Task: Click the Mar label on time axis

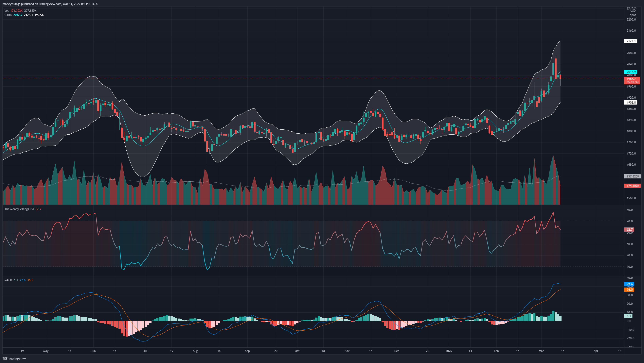Action: (x=541, y=351)
